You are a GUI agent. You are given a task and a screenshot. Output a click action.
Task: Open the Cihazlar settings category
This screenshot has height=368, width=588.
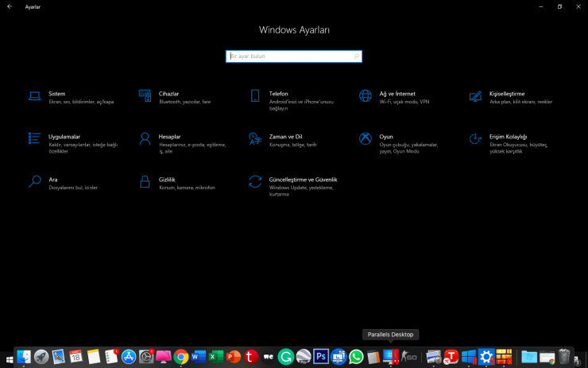pos(175,97)
